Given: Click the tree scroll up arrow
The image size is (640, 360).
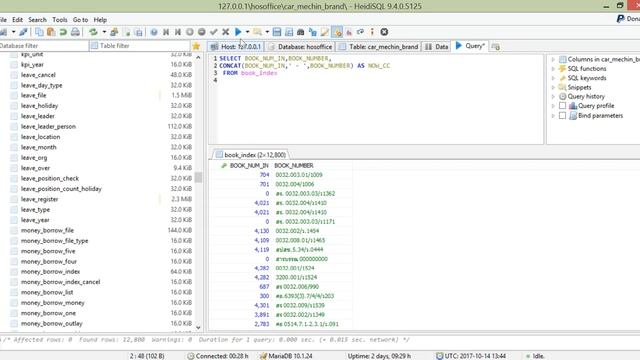Looking at the screenshot, I should point(198,58).
